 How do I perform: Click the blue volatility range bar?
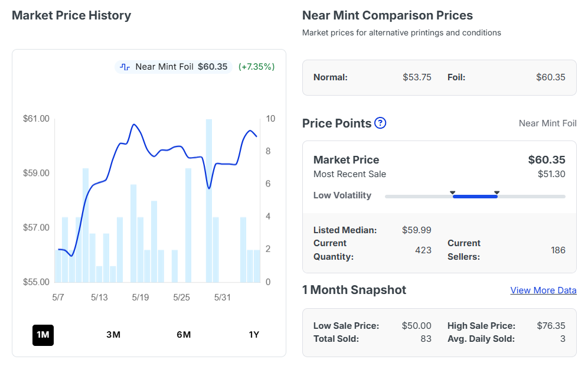475,197
